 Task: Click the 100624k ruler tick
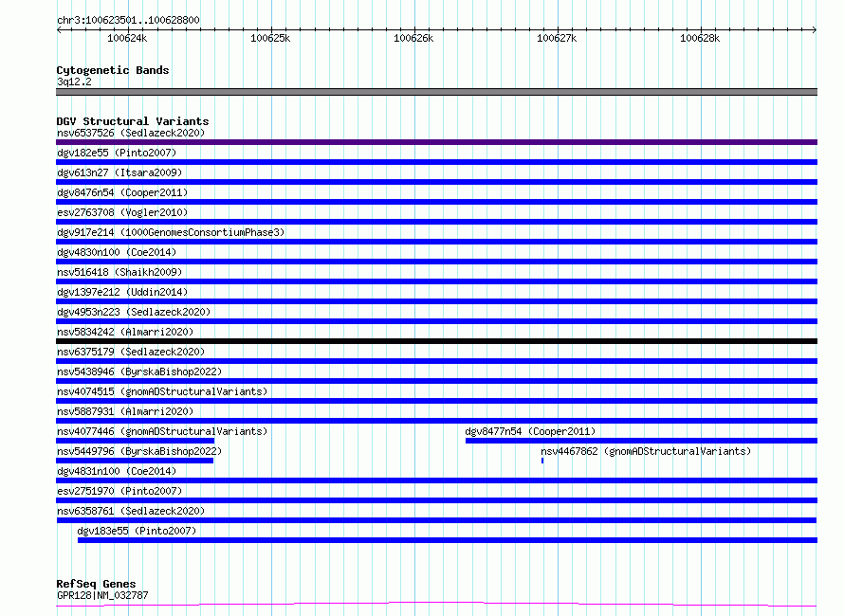click(x=128, y=38)
